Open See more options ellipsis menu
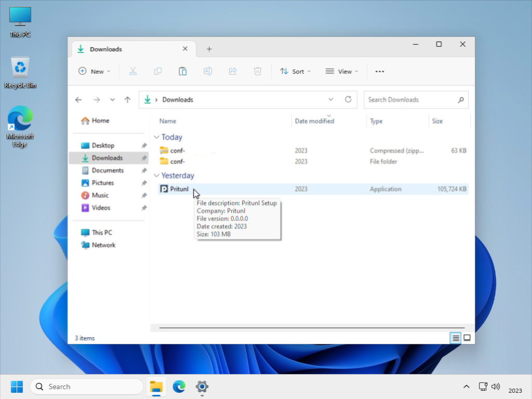 (380, 71)
